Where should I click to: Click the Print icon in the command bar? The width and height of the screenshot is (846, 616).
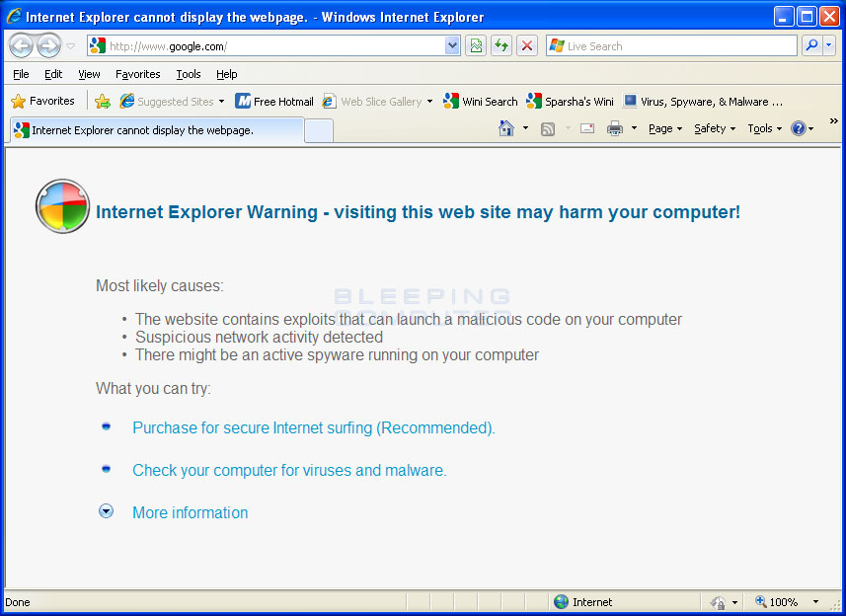point(615,128)
